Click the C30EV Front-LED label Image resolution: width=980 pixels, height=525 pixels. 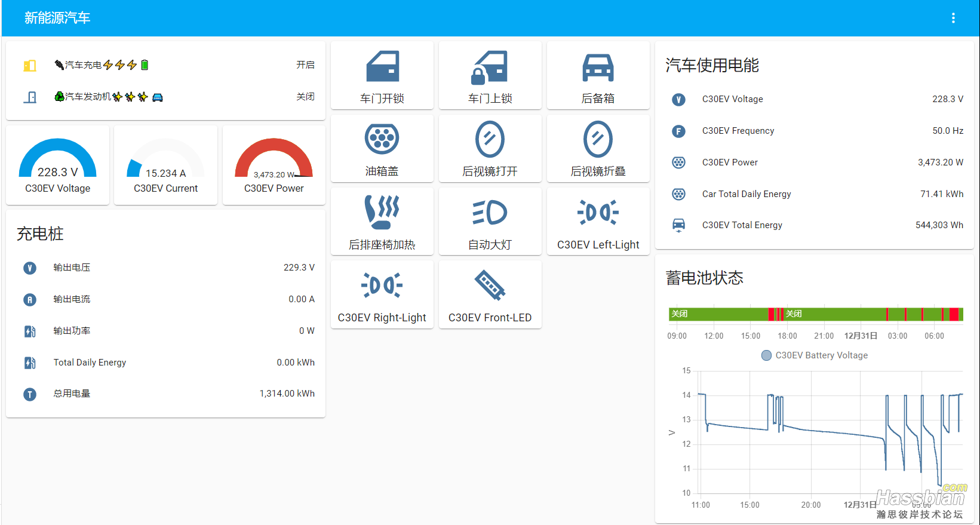[490, 318]
